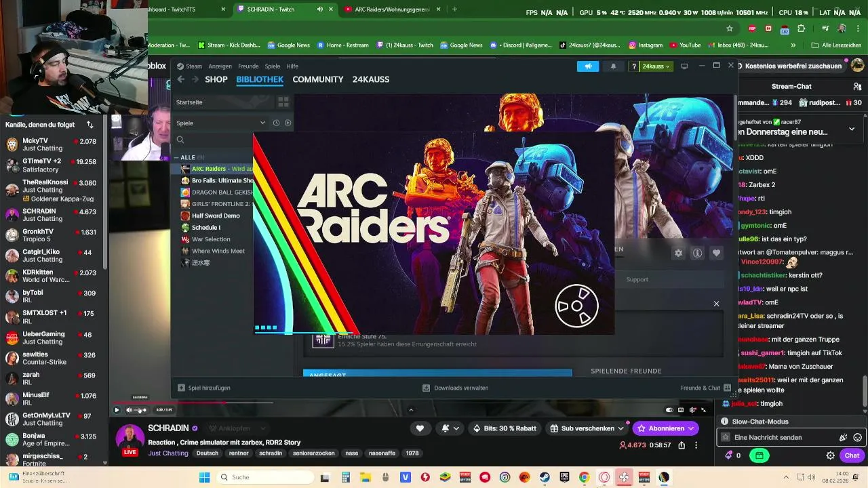Screen dimensions: 868x488
Task: Click the purple Chat send button
Action: coord(852,455)
